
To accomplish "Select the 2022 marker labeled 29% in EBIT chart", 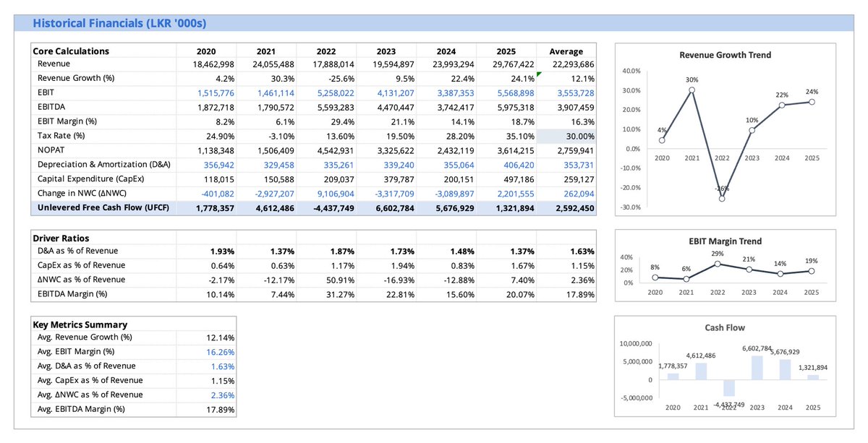I will (x=716, y=264).
